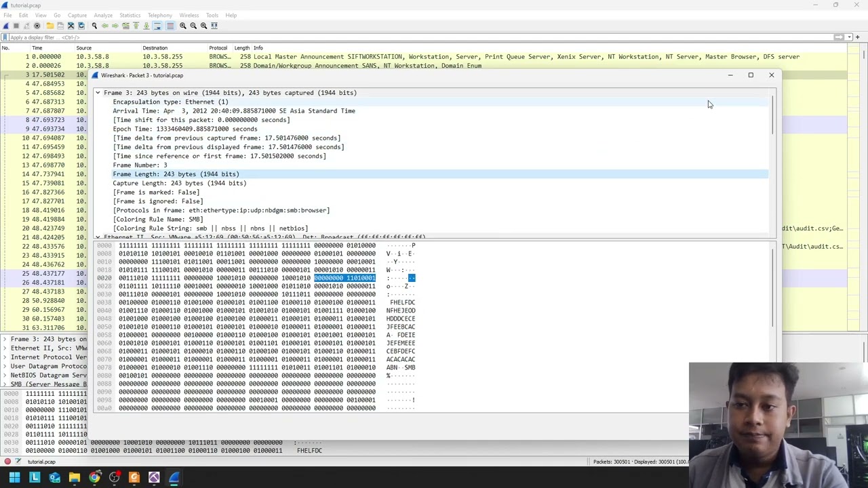Jump to the first packet

pyautogui.click(x=136, y=26)
